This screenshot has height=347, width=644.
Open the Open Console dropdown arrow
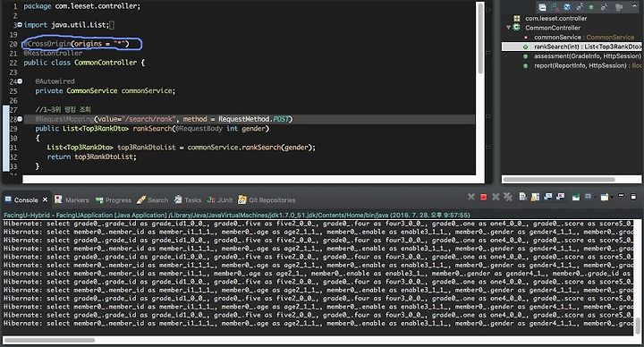pyautogui.click(x=612, y=198)
